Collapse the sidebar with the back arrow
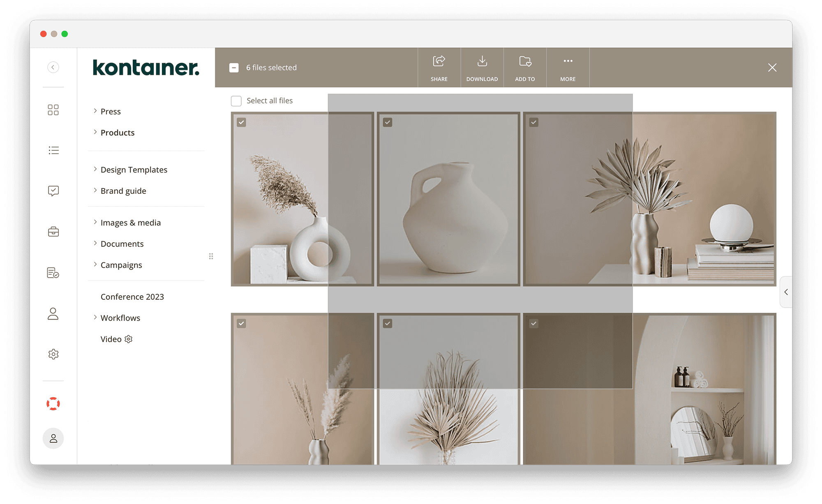This screenshot has width=822, height=504. (53, 67)
